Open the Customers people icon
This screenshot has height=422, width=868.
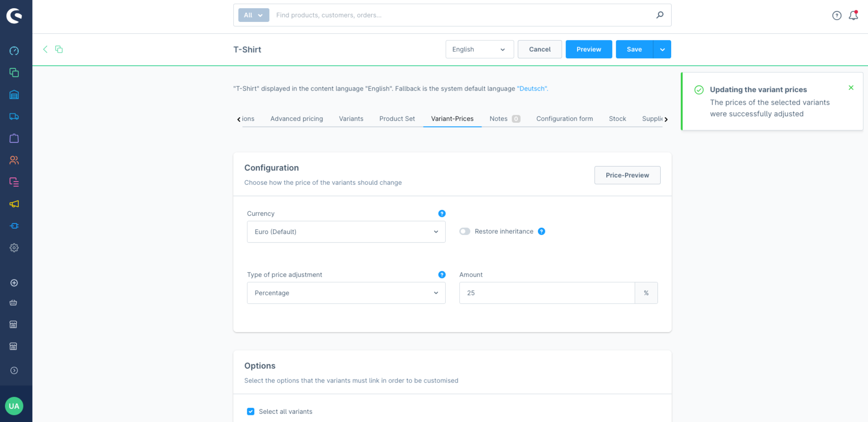click(x=14, y=160)
